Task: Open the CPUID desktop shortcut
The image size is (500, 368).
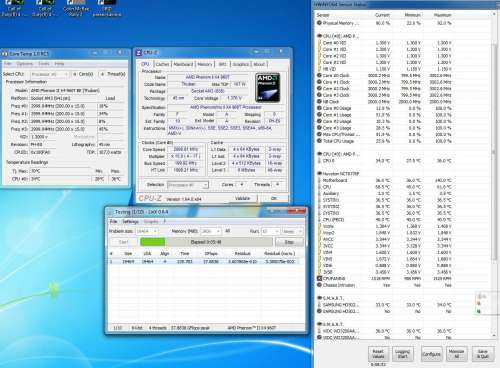Action: pyautogui.click(x=107, y=8)
